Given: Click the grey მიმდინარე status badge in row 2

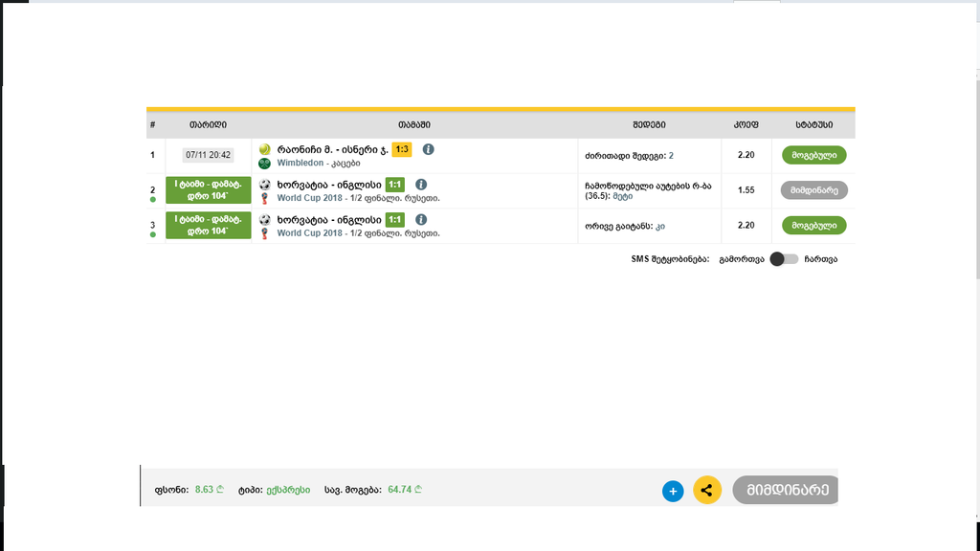Looking at the screenshot, I should pyautogui.click(x=813, y=190).
